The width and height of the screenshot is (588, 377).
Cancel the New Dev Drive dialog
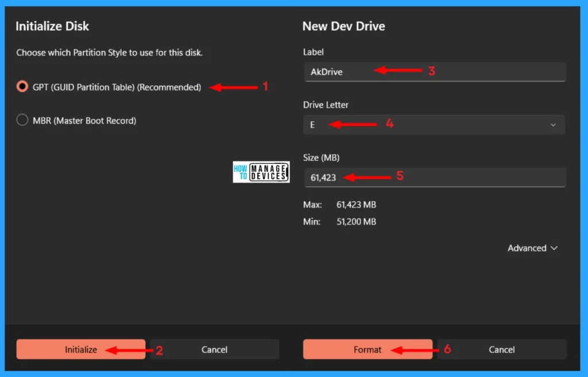point(502,349)
